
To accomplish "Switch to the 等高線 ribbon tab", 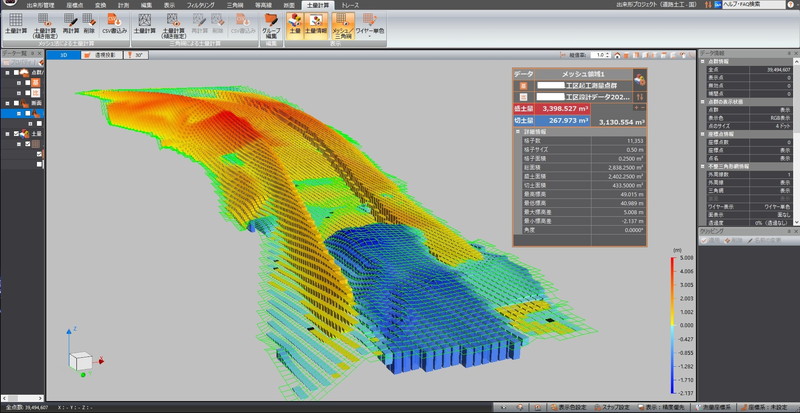I will click(x=265, y=5).
